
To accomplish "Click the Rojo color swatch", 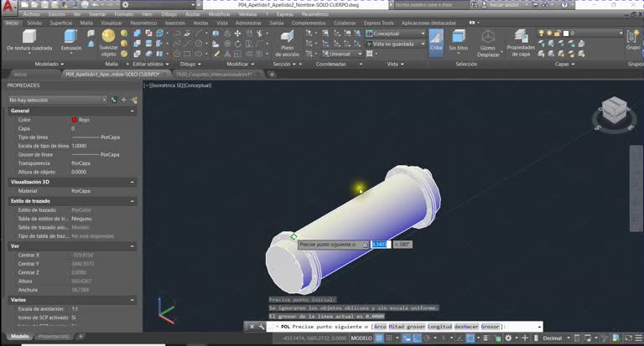I will (75, 120).
